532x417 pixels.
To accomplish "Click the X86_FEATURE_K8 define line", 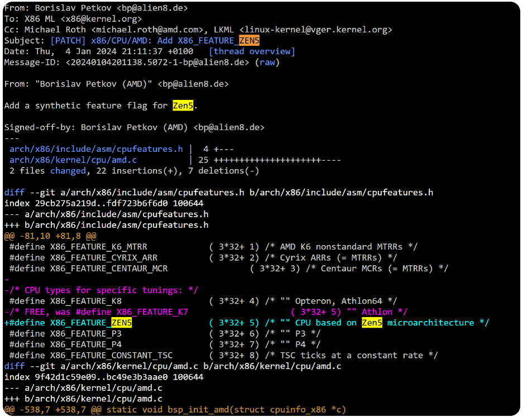I will tap(203, 301).
